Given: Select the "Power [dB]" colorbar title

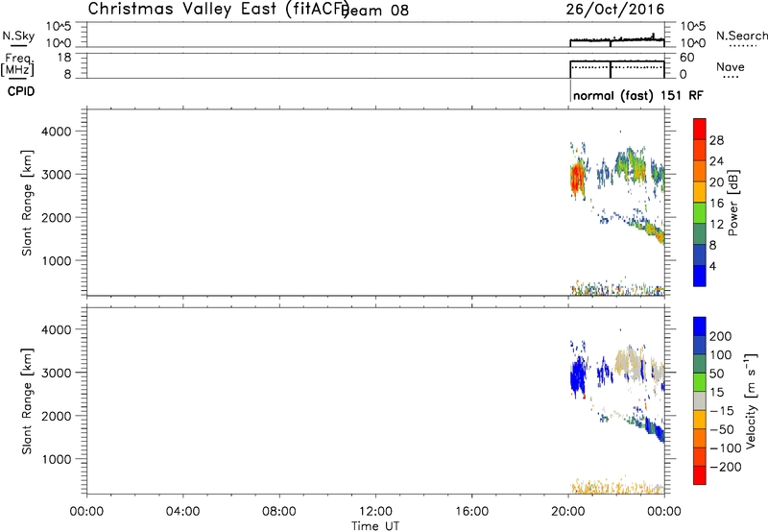Looking at the screenshot, I should 732,203.
